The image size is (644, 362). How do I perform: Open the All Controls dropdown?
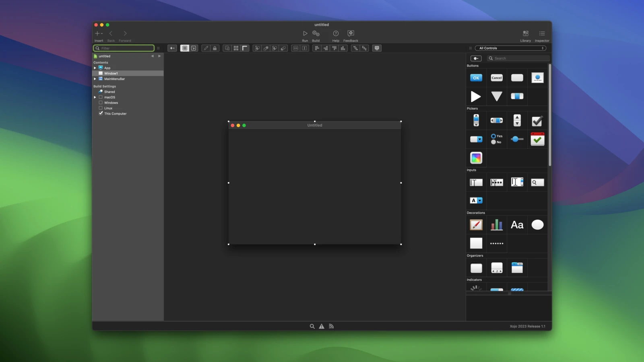pyautogui.click(x=511, y=48)
